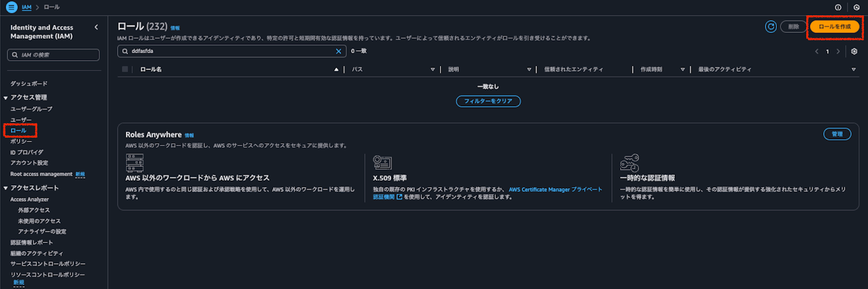Open 組織のアクティビティ in sidebar
868x289 pixels.
pyautogui.click(x=37, y=253)
